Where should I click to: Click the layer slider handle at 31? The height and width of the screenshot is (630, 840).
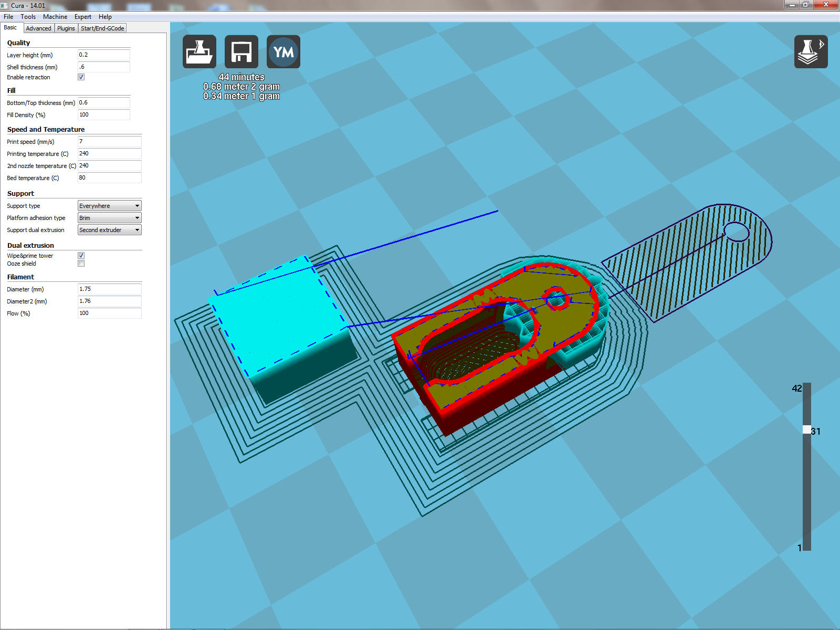tap(806, 430)
